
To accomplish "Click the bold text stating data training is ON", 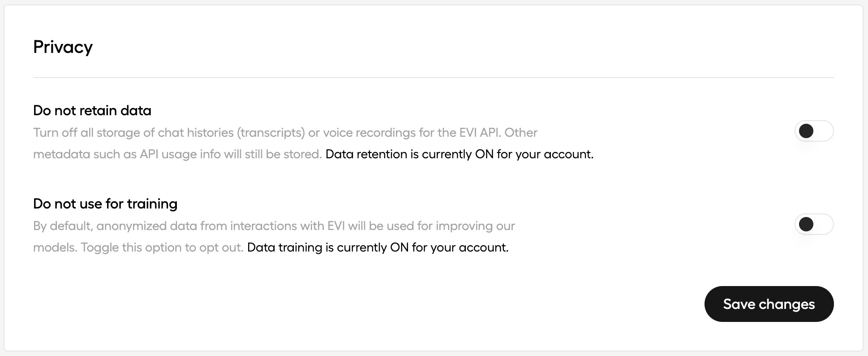I will 378,247.
